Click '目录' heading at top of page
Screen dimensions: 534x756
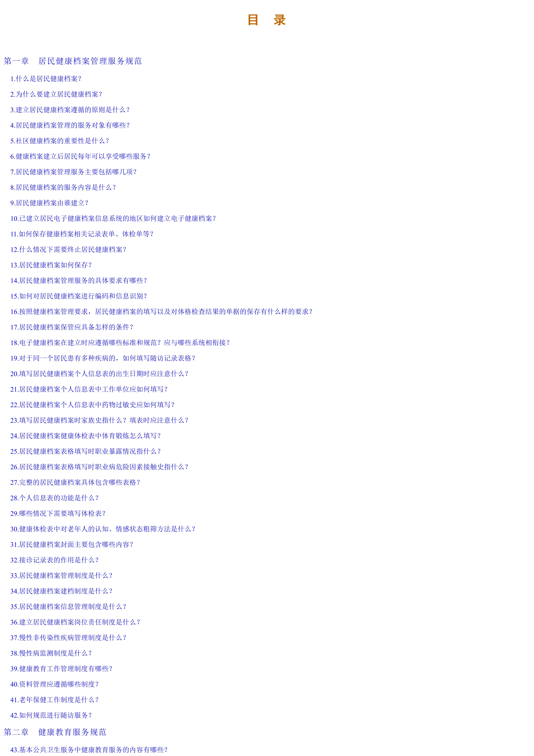coord(267,15)
